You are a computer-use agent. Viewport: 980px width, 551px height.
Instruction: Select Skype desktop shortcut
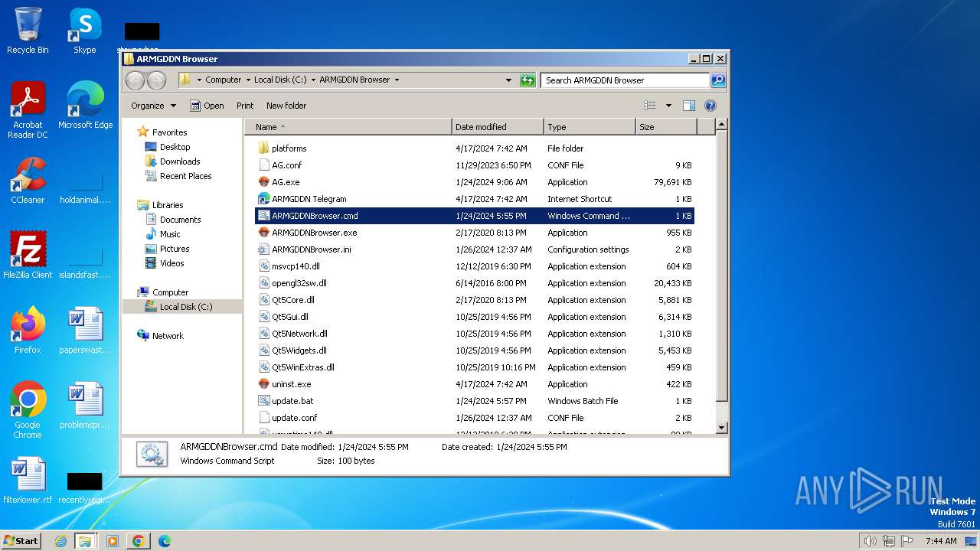click(x=85, y=31)
